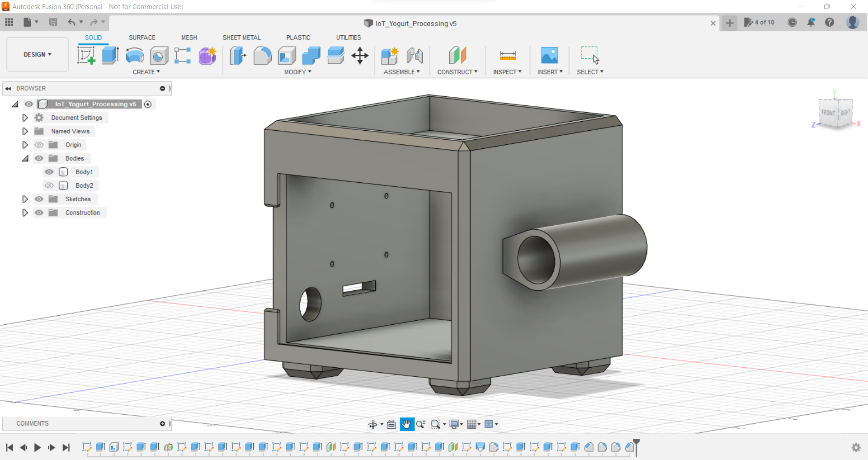This screenshot has width=868, height=460.
Task: Show Body2 in the browser
Action: pyautogui.click(x=49, y=185)
